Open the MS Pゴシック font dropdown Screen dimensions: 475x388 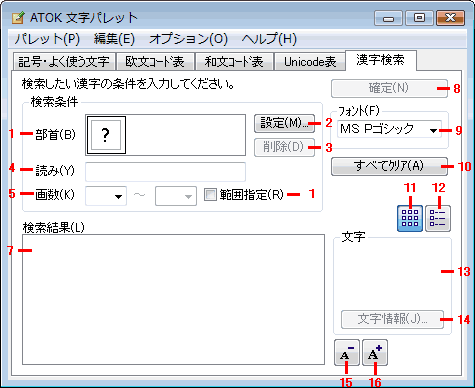(389, 129)
